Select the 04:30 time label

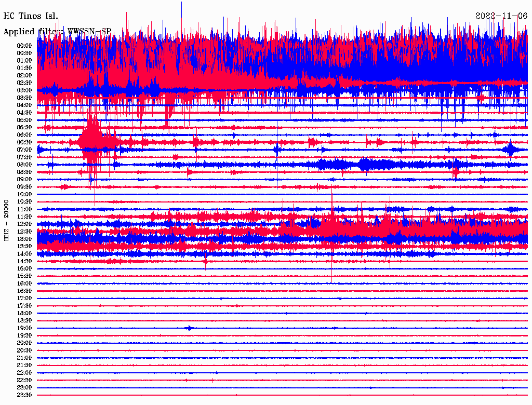24,113
